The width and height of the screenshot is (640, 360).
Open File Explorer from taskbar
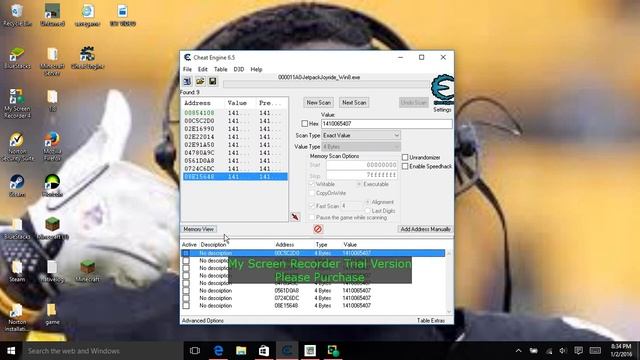241,351
